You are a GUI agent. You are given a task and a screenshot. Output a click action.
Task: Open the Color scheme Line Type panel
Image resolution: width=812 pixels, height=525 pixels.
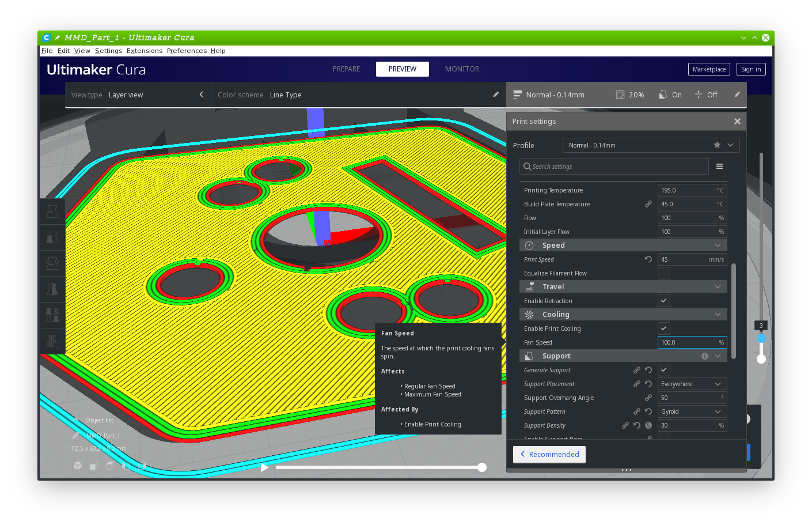coord(358,95)
